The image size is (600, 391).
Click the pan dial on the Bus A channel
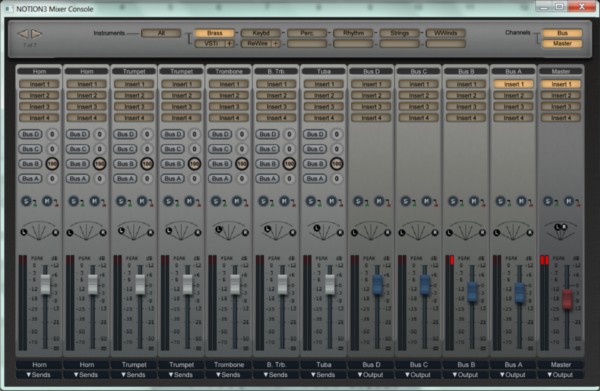tap(514, 231)
